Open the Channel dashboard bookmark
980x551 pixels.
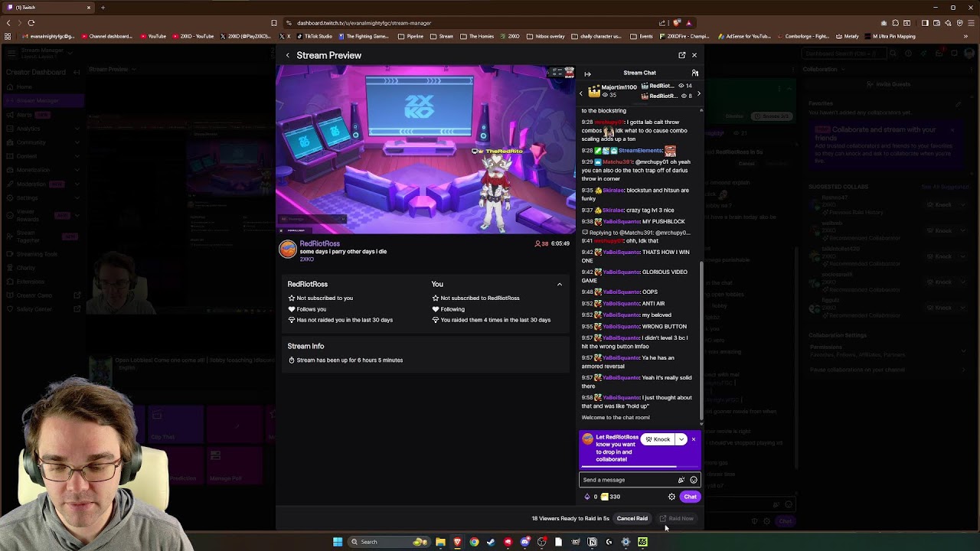[x=106, y=36]
